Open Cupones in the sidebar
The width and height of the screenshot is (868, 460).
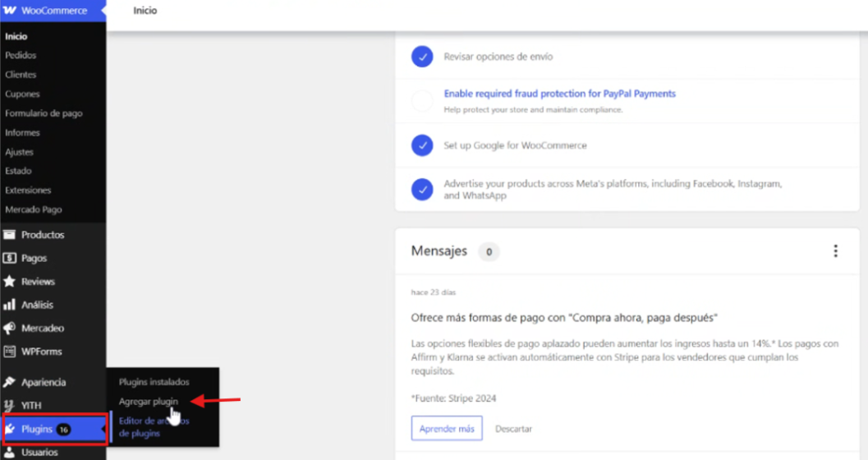click(22, 94)
